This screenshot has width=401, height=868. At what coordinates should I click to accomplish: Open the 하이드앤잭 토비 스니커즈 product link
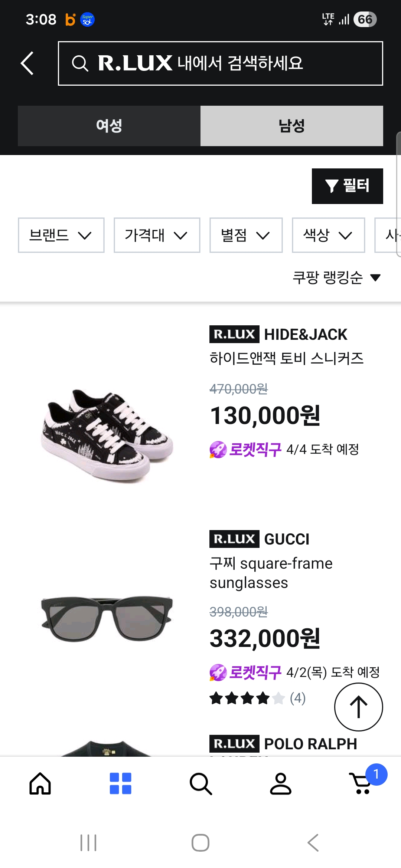point(286,358)
